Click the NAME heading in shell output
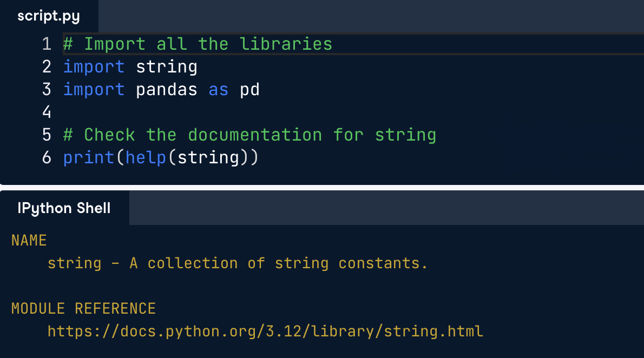The image size is (644, 358). (x=29, y=241)
